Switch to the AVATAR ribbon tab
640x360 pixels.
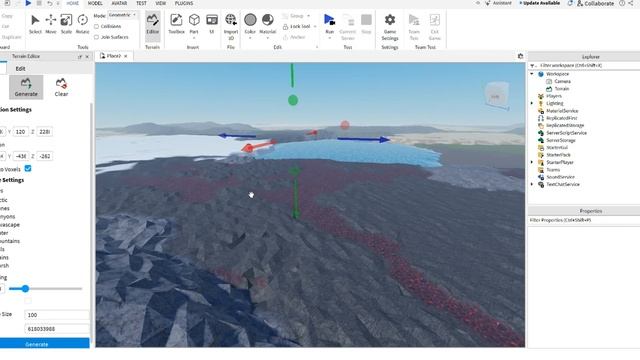tap(119, 3)
